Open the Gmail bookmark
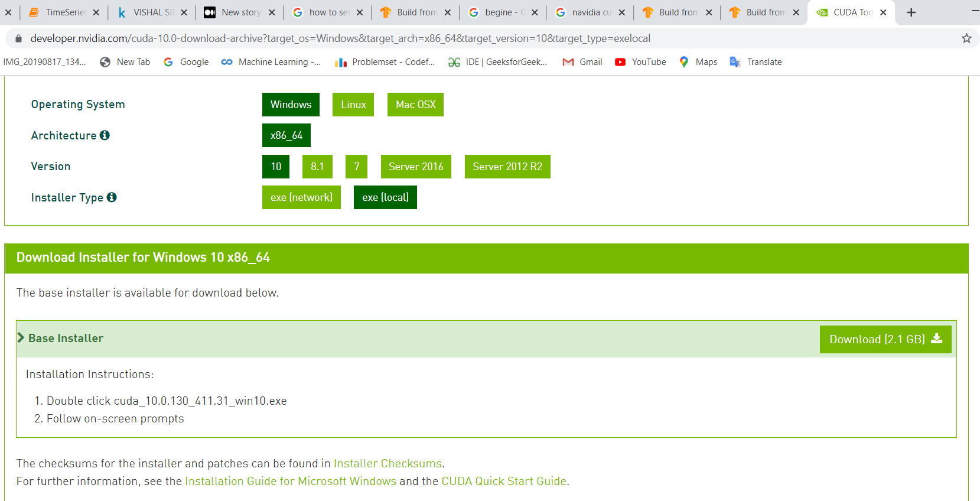 point(582,62)
